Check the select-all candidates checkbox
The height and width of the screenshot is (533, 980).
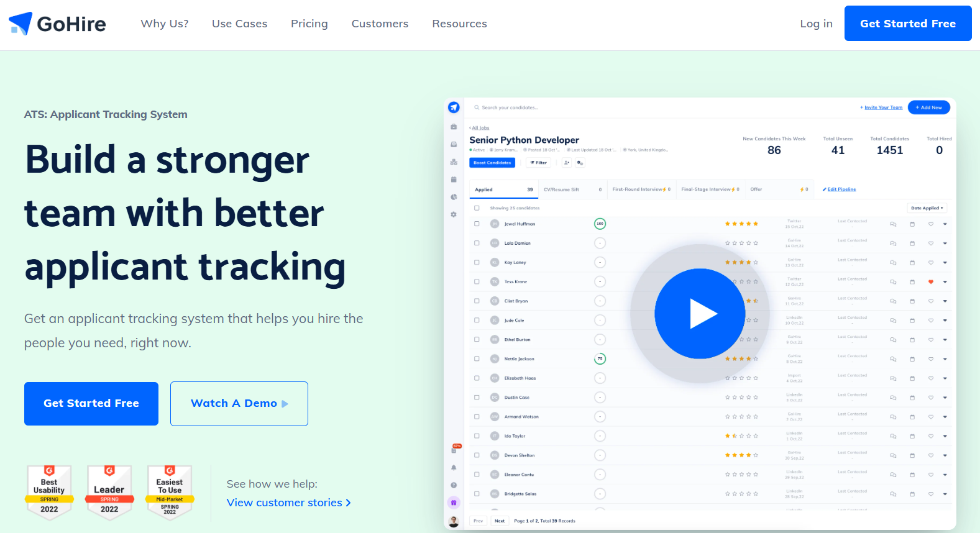point(477,208)
